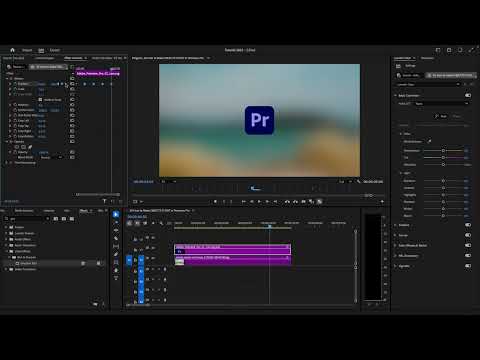Toggle Color Wheels & Match on/off
480x360 pixels.
(x=468, y=245)
